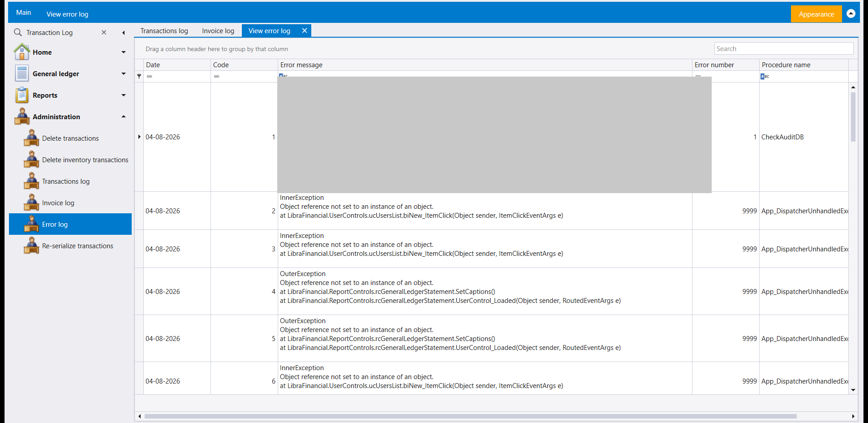Close the View error log tab
The height and width of the screenshot is (423, 868).
coord(305,30)
